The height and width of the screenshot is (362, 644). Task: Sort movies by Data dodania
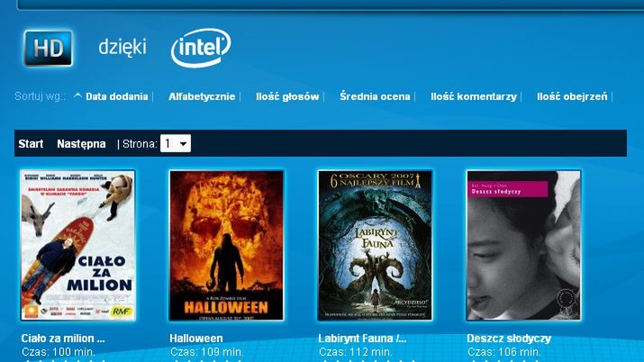(117, 96)
